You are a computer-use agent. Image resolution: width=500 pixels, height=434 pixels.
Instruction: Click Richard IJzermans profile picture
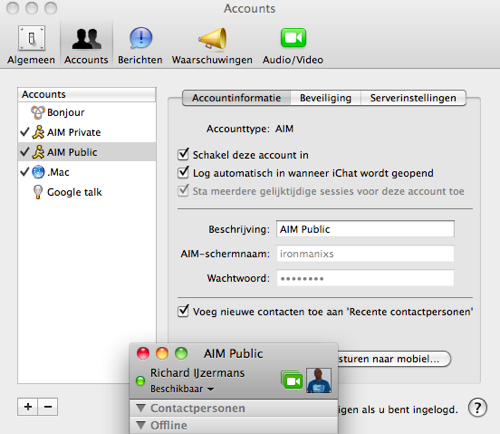(x=319, y=380)
